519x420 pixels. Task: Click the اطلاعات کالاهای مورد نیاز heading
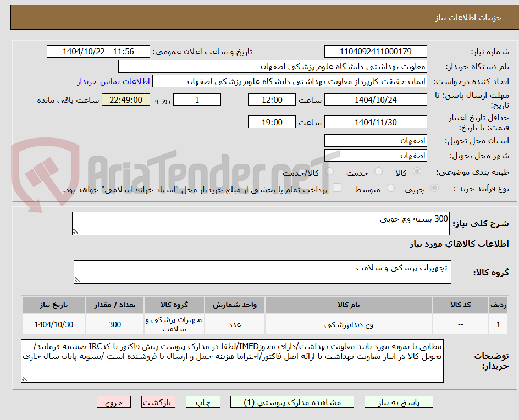click(459, 244)
